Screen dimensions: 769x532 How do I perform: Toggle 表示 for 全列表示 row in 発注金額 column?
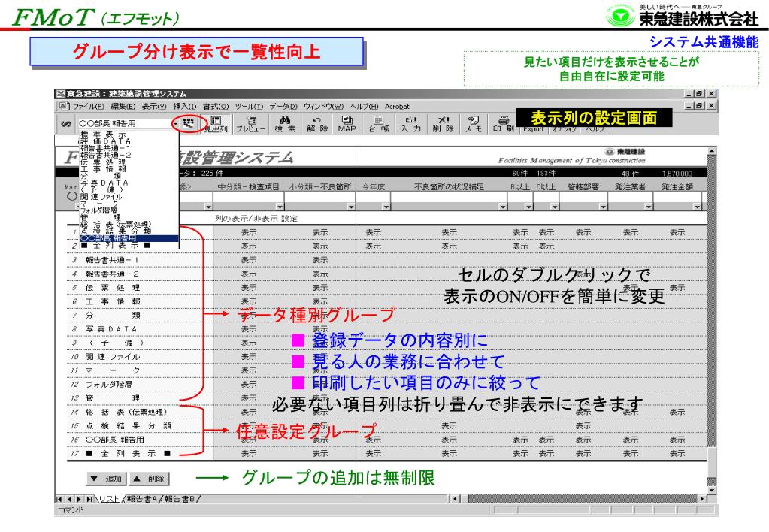pos(677,454)
